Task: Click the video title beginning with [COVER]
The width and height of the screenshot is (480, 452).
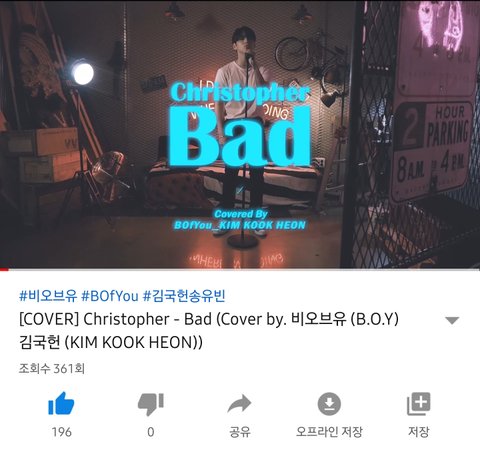Action: 209,331
